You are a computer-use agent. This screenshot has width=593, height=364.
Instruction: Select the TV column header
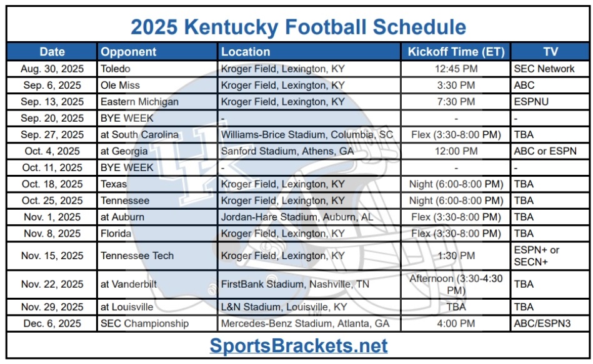pyautogui.click(x=550, y=52)
